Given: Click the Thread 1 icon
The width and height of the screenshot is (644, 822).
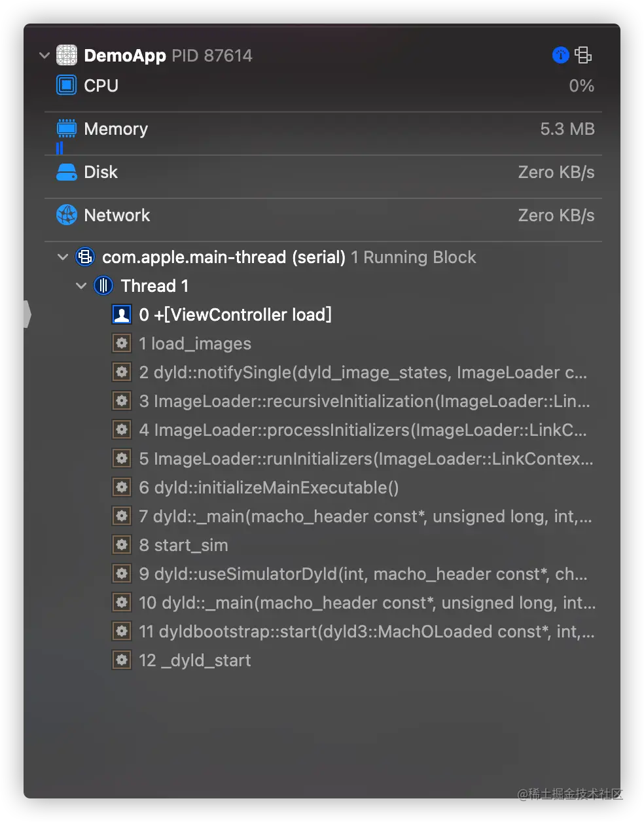Looking at the screenshot, I should 103,286.
